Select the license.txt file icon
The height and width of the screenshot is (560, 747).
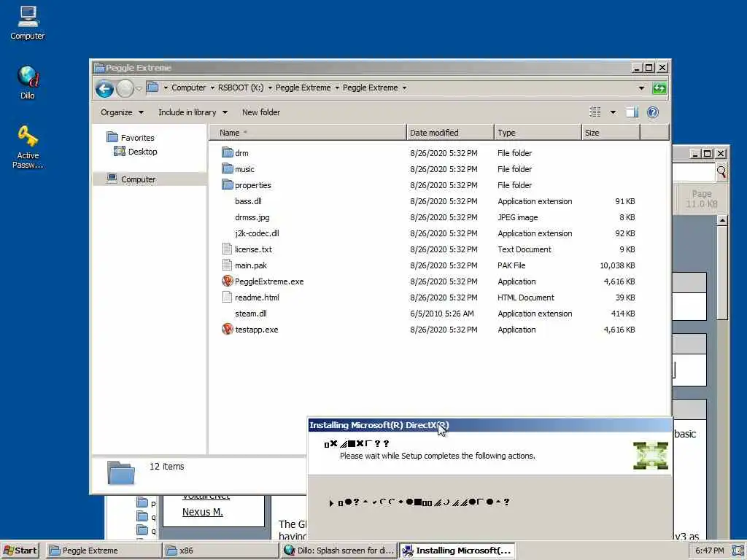228,249
